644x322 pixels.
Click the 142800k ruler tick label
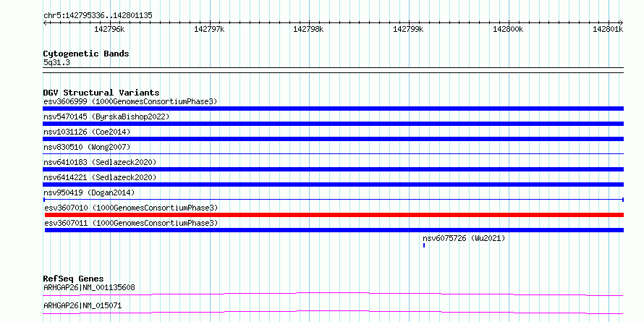coord(509,29)
